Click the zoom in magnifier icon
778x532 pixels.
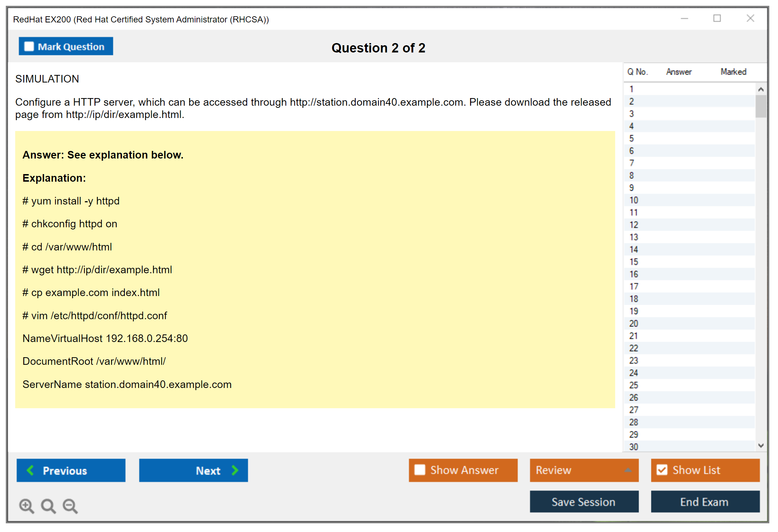click(x=26, y=506)
